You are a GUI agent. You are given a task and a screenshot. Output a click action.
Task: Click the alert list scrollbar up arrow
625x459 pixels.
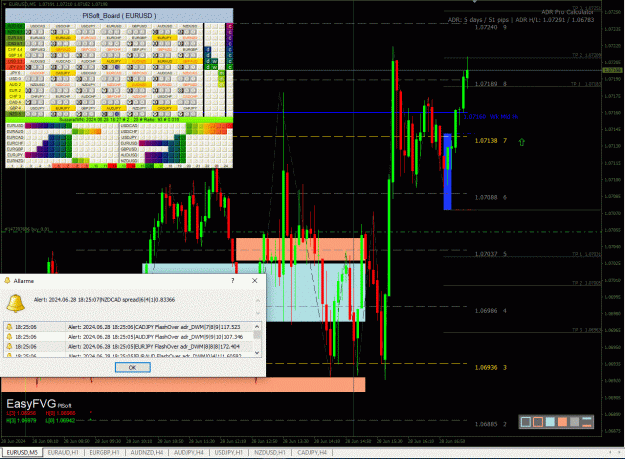(257, 326)
